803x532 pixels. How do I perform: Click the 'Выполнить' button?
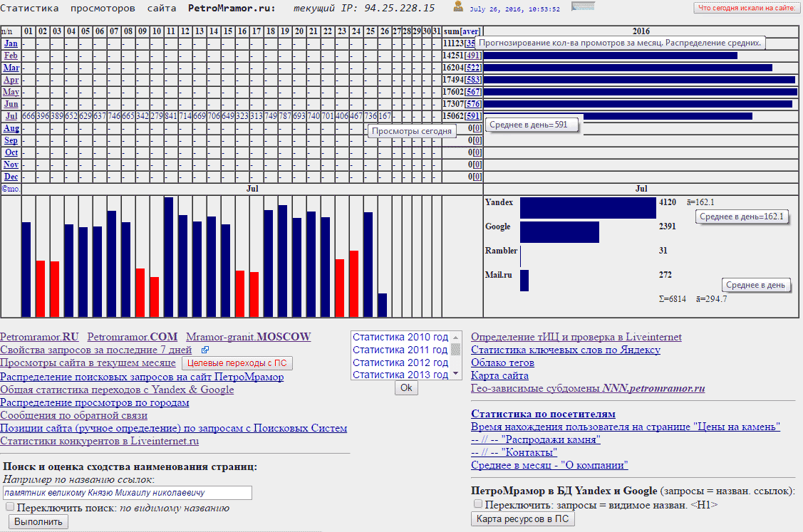(38, 522)
